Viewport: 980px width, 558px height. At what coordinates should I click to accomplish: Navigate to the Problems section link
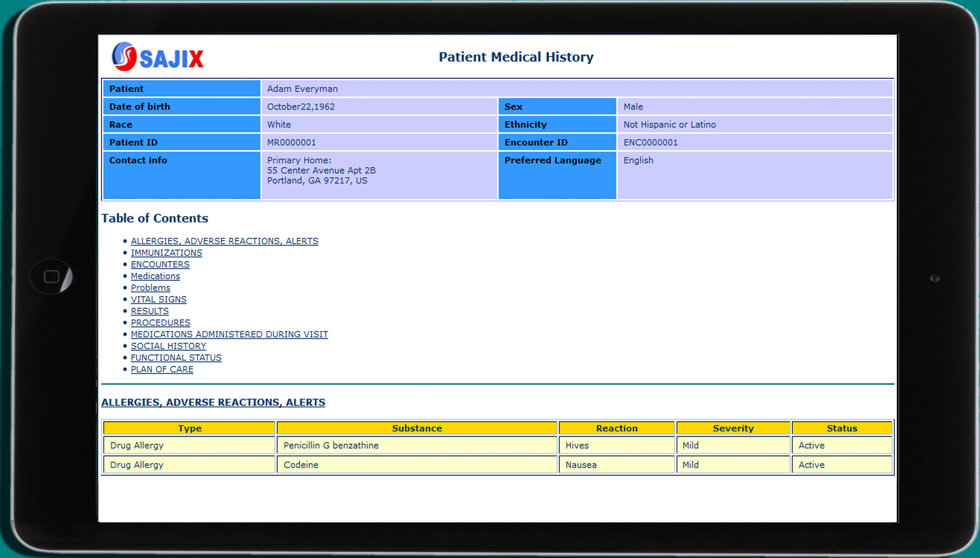(x=150, y=288)
